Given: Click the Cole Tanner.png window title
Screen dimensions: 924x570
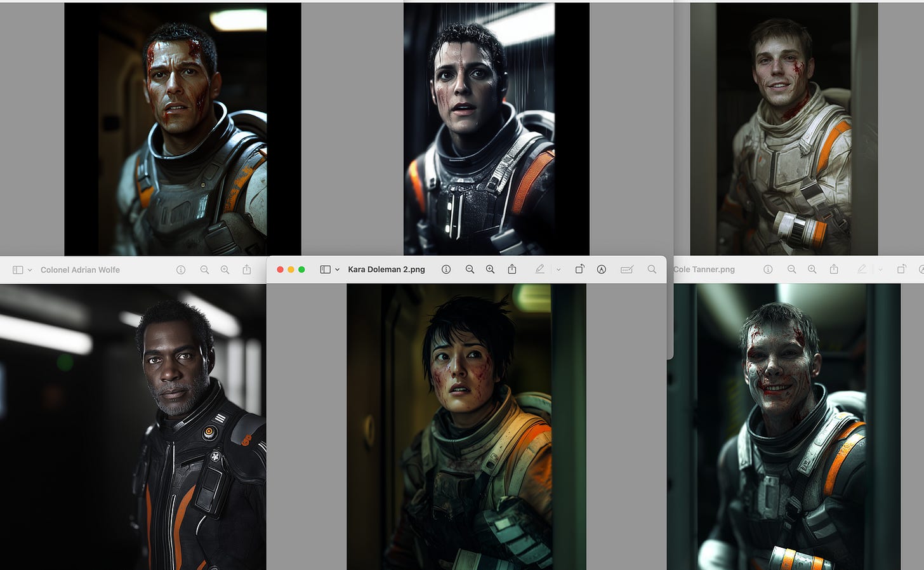Looking at the screenshot, I should [x=704, y=270].
